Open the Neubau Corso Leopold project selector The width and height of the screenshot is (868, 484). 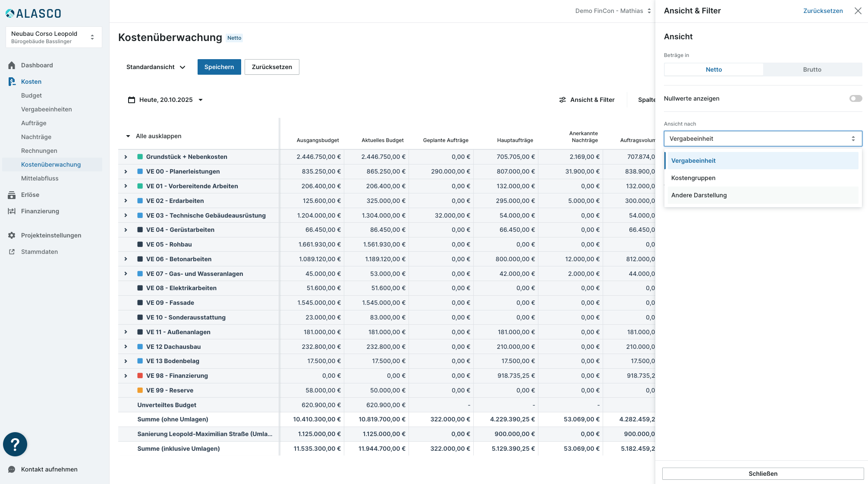coord(53,37)
